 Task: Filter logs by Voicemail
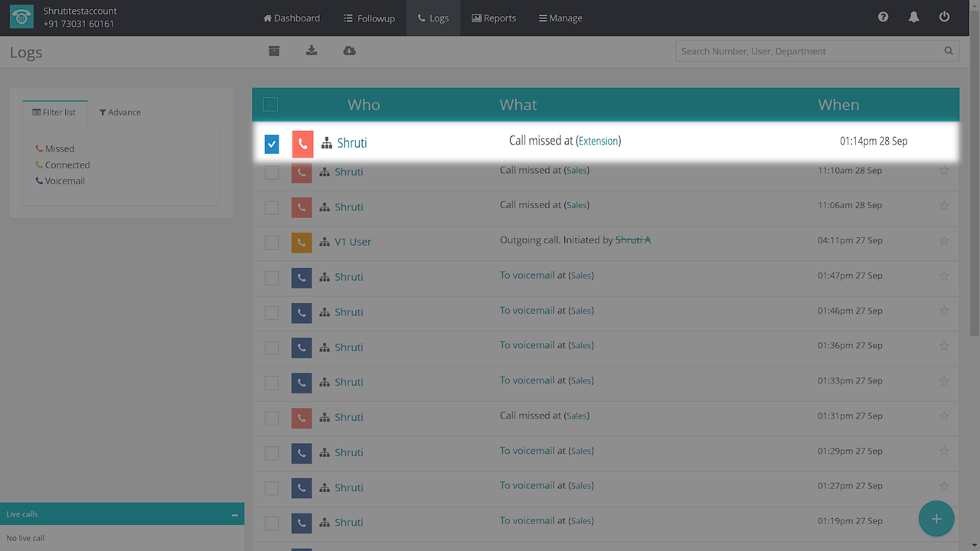(64, 181)
